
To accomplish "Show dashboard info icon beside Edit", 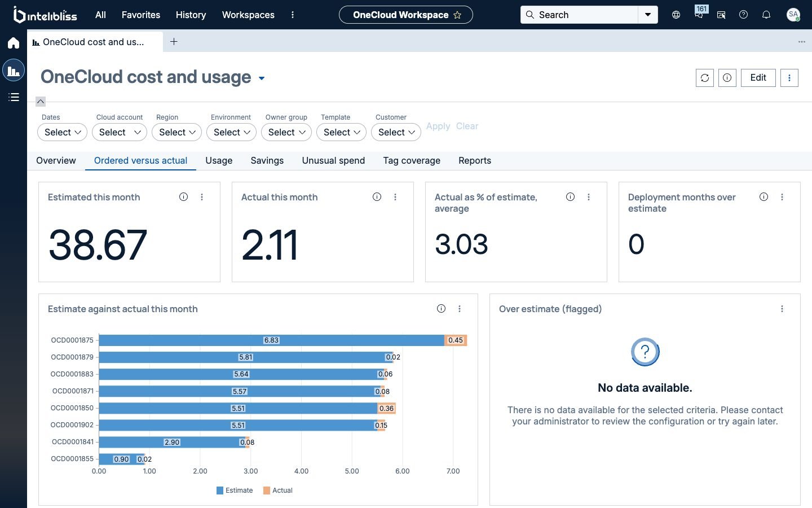I will click(727, 78).
